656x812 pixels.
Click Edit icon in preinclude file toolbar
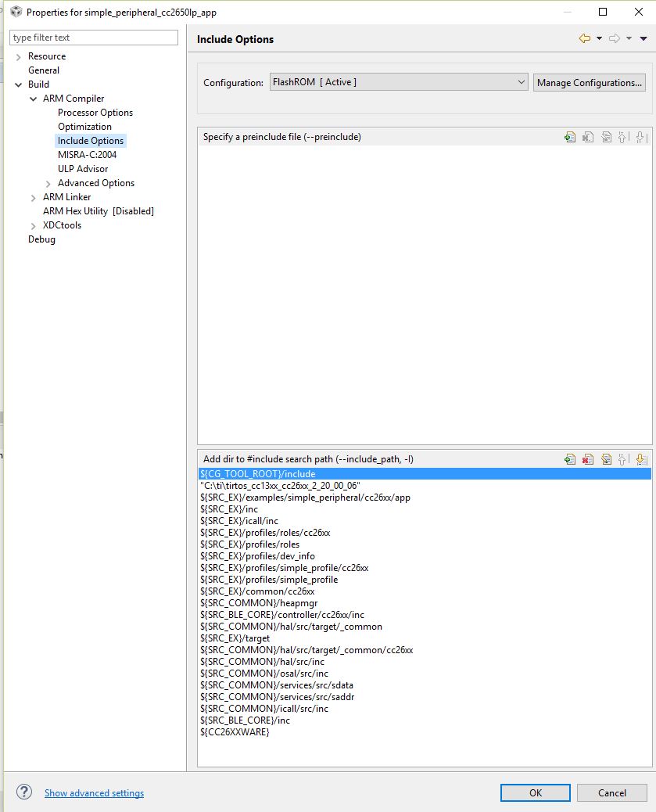[x=606, y=137]
